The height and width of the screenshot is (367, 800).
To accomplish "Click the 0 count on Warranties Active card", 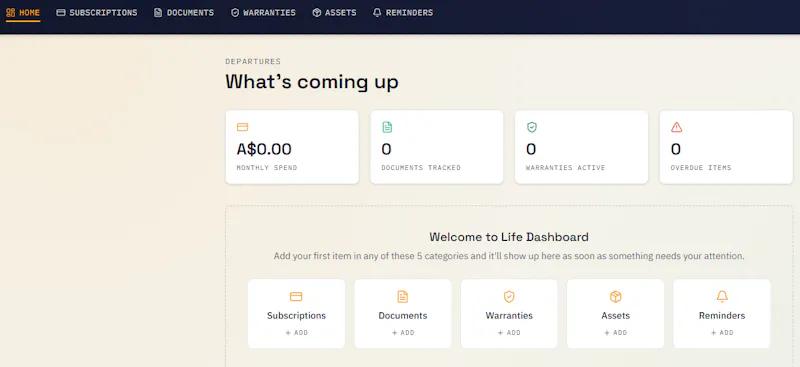I will coord(531,149).
